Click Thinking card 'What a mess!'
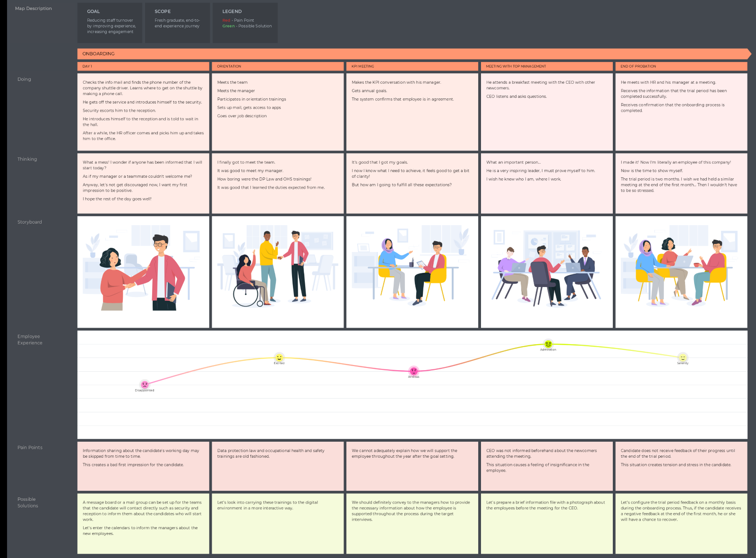This screenshot has height=558, width=756. 143,183
